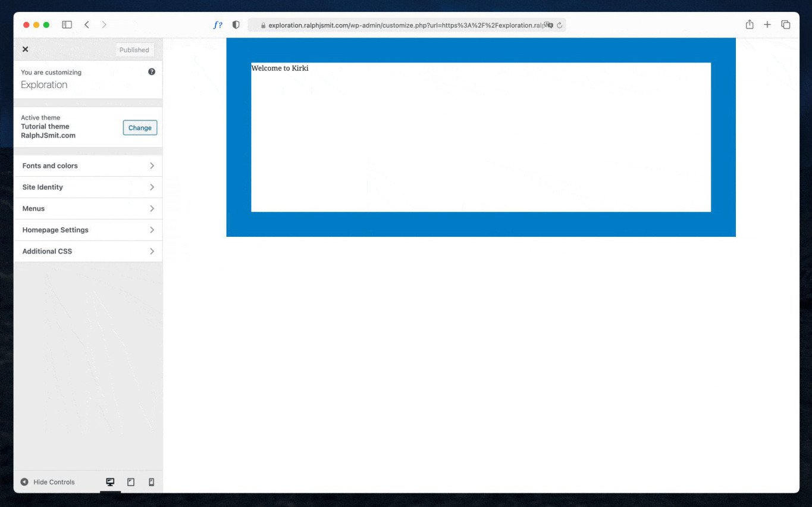
Task: Select the desktop preview icon
Action: point(109,481)
